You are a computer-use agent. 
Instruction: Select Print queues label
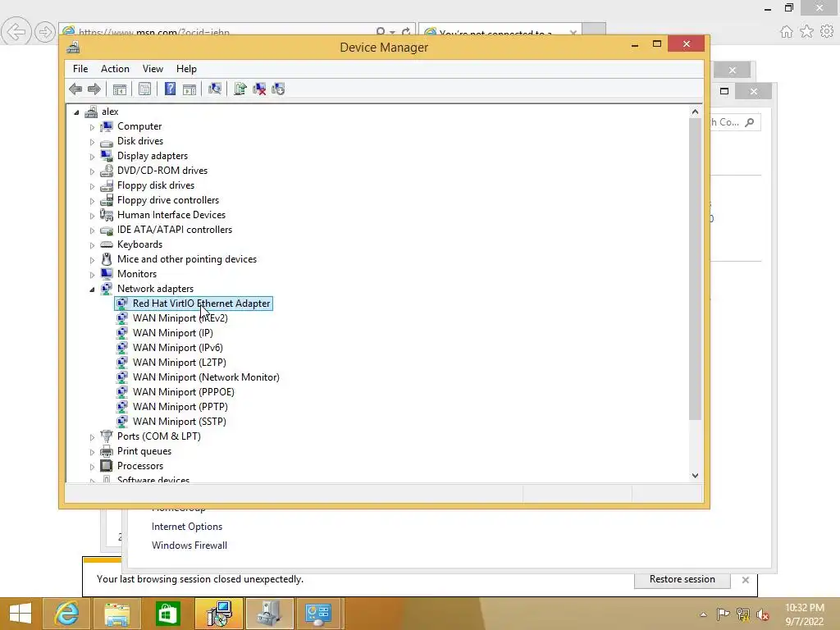(x=144, y=451)
